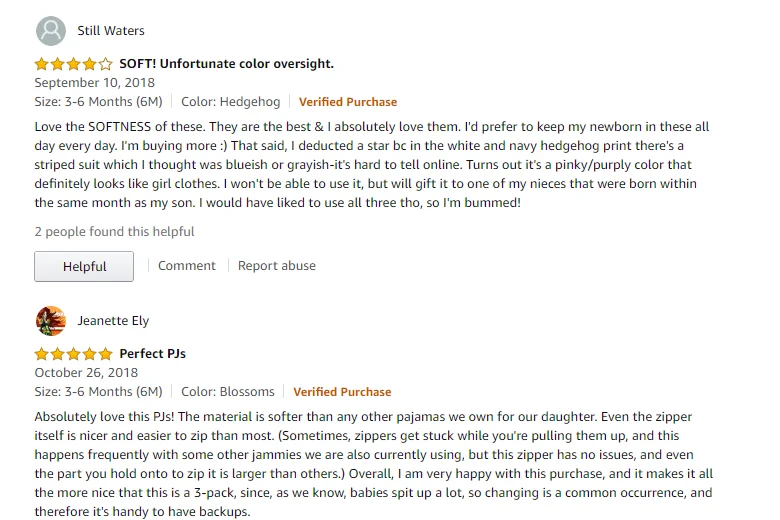
Task: Click Verified Purchase on the Blossoms review
Action: coord(342,392)
